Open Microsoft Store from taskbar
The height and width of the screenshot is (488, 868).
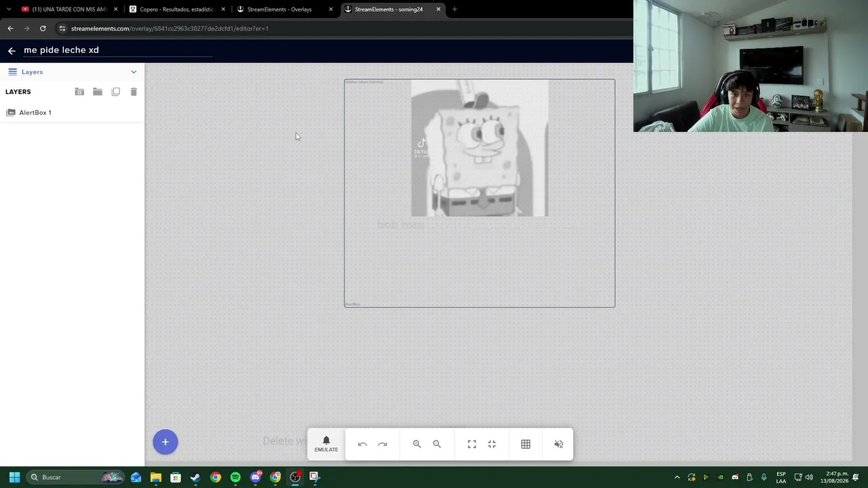coord(176,477)
